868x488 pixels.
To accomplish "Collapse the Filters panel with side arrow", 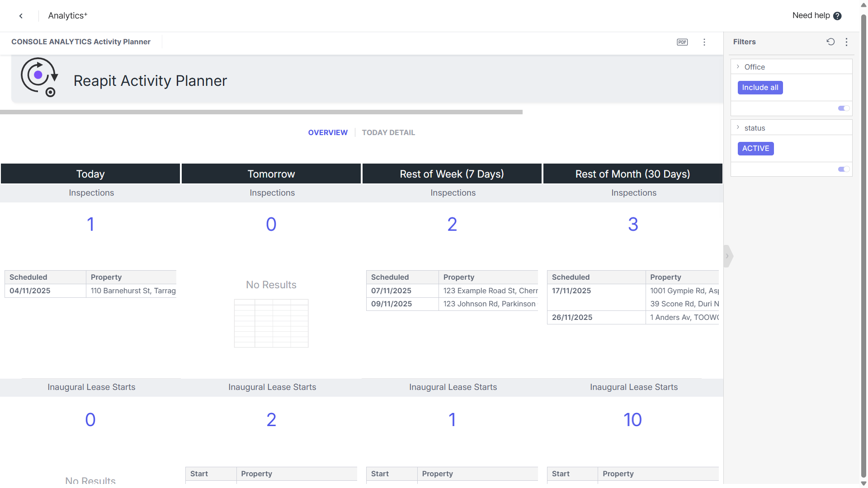I will (727, 256).
